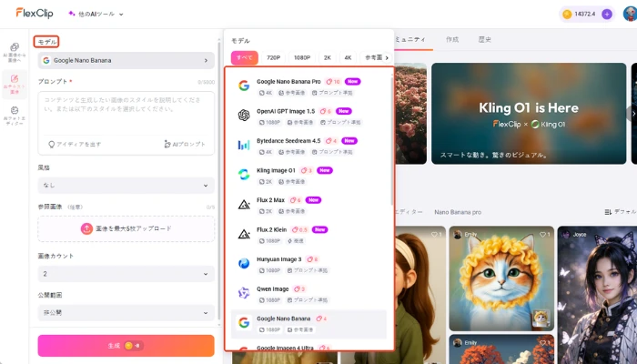This screenshot has width=637, height=364.
Task: Click the image upload drop area
Action: click(126, 228)
